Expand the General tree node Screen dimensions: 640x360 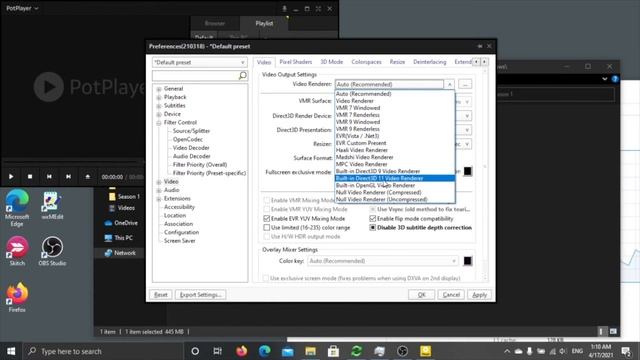159,89
